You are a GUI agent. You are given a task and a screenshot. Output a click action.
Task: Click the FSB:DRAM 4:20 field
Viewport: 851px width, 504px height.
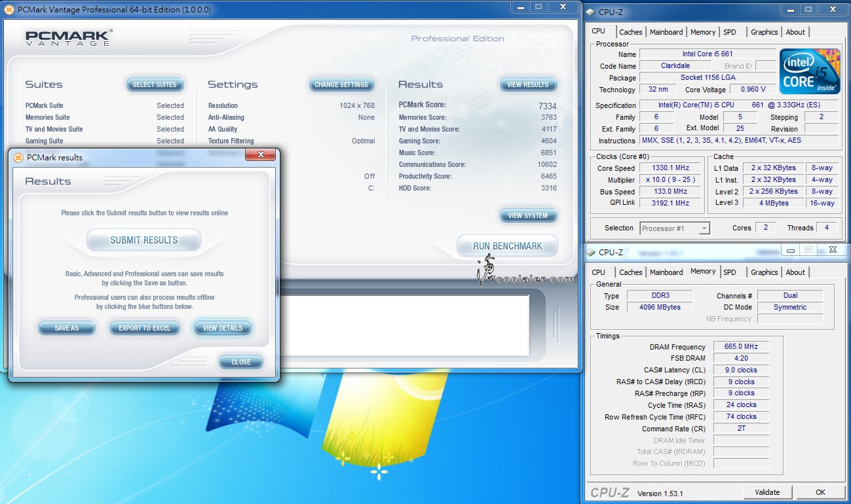point(741,358)
